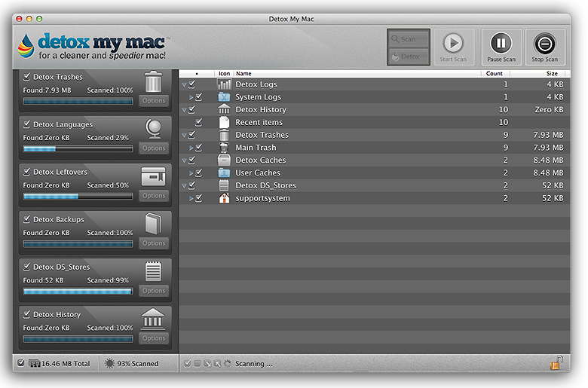
Task: Click the bar chart icon beside Detox Logs
Action: click(224, 84)
